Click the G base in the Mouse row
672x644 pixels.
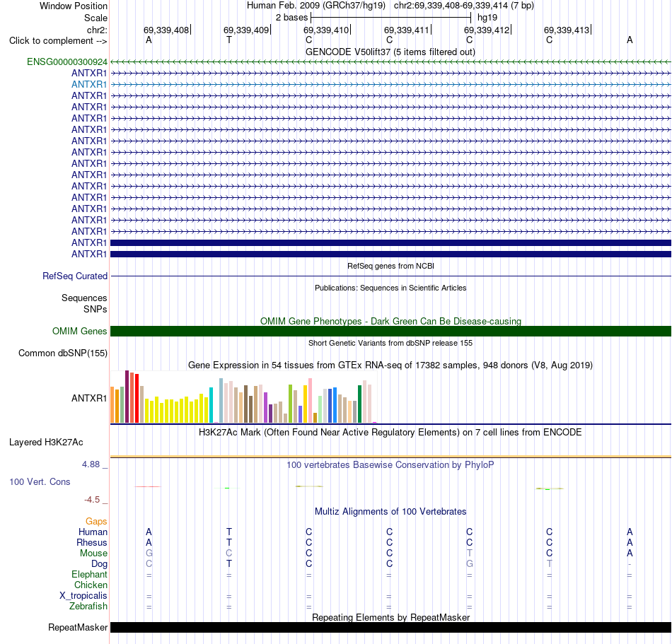click(149, 554)
